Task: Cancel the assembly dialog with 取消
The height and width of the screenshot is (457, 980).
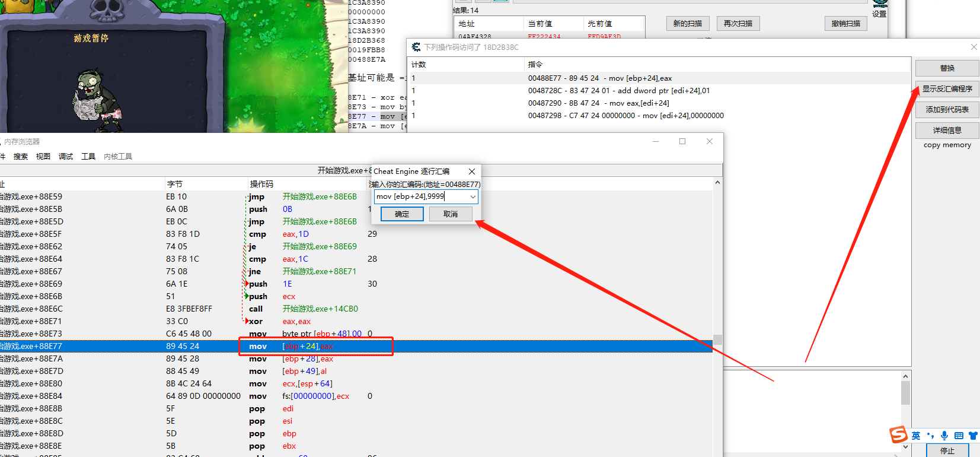Action: coord(451,214)
